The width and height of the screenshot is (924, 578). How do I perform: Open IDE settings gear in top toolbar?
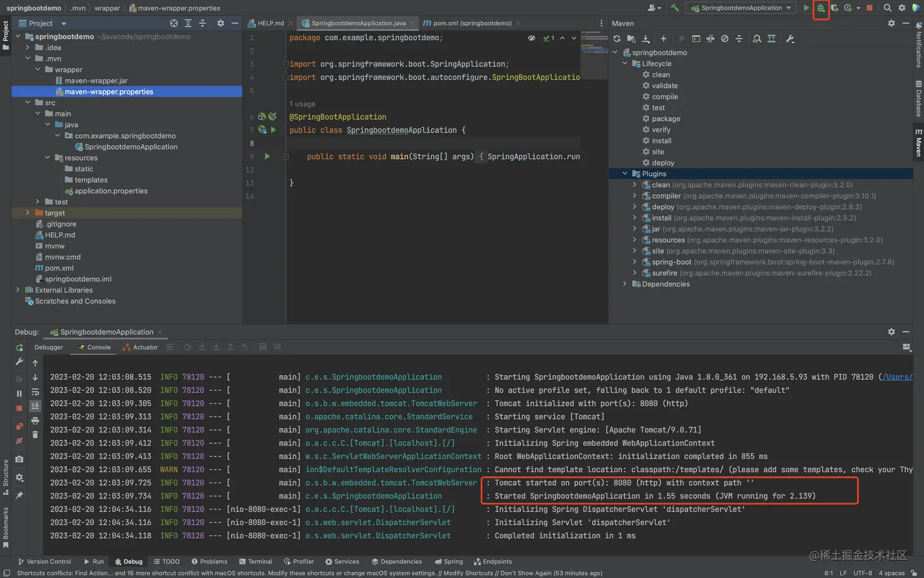point(901,8)
